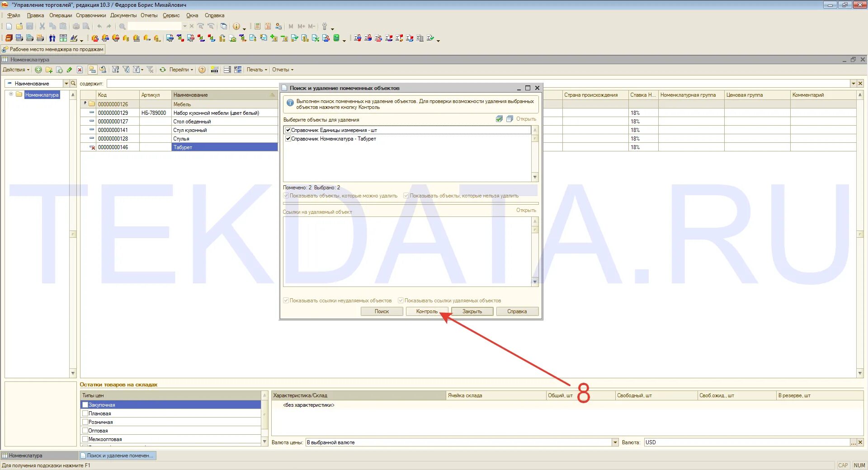This screenshot has width=868, height=470.
Task: Open the search text dropdown arrow at far right
Action: pos(854,84)
